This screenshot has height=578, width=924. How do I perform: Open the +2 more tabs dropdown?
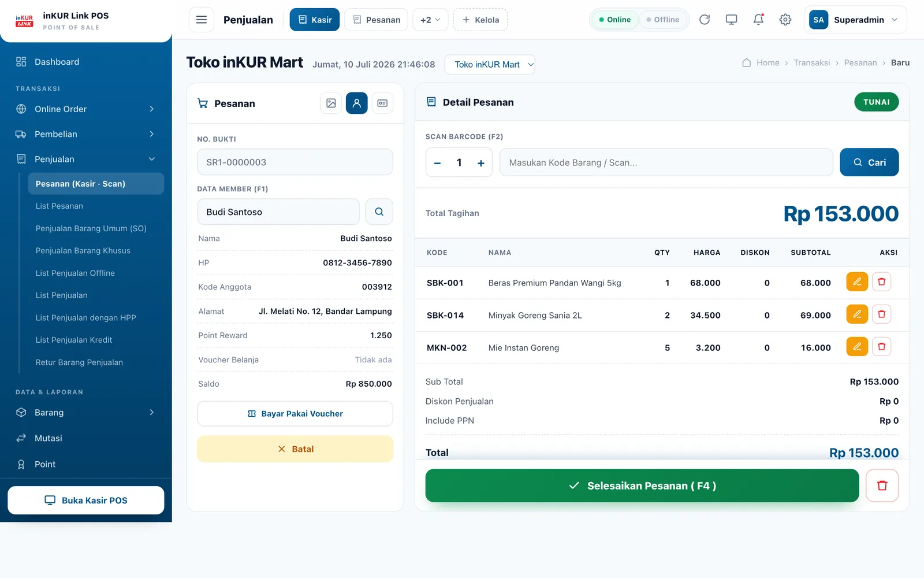coord(430,20)
